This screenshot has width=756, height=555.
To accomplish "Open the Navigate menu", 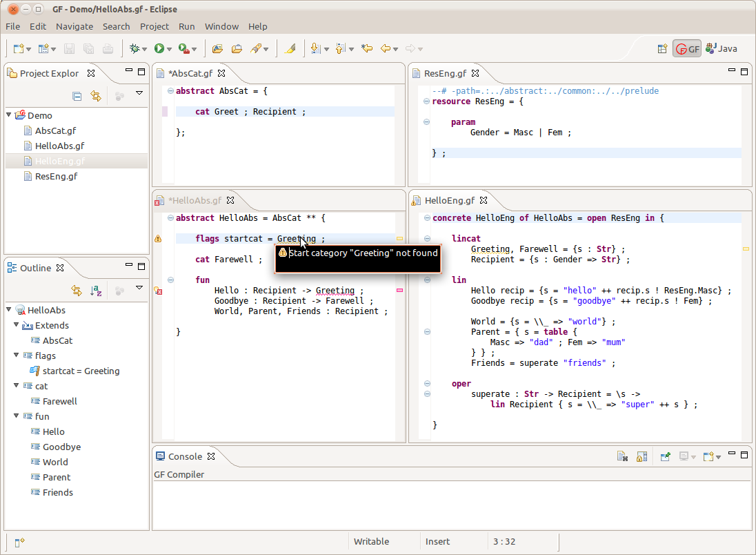I will 74,26.
